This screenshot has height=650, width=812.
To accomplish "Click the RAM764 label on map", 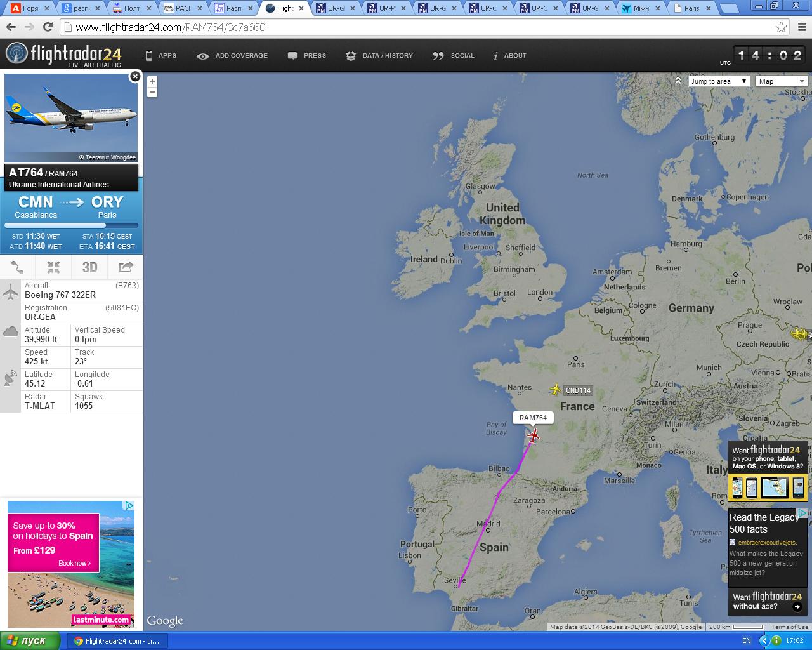I will tap(533, 418).
